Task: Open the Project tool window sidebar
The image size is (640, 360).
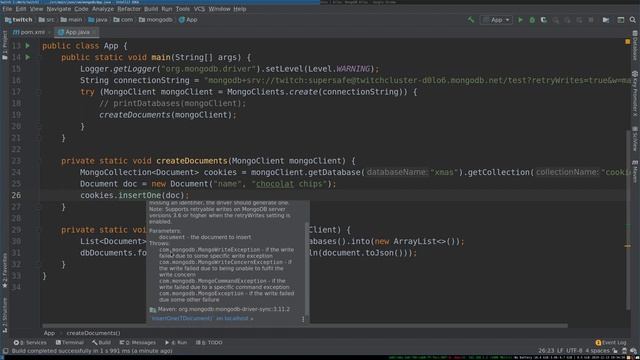Action: pos(4,46)
